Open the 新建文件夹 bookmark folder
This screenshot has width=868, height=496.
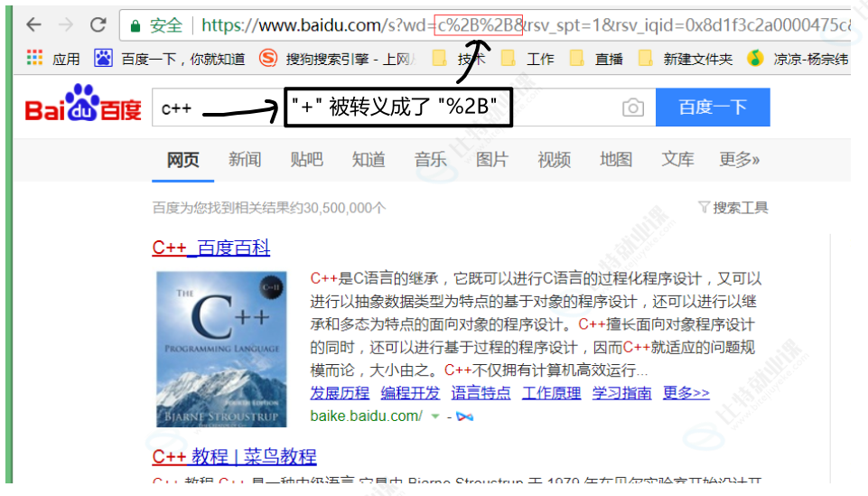coord(685,58)
